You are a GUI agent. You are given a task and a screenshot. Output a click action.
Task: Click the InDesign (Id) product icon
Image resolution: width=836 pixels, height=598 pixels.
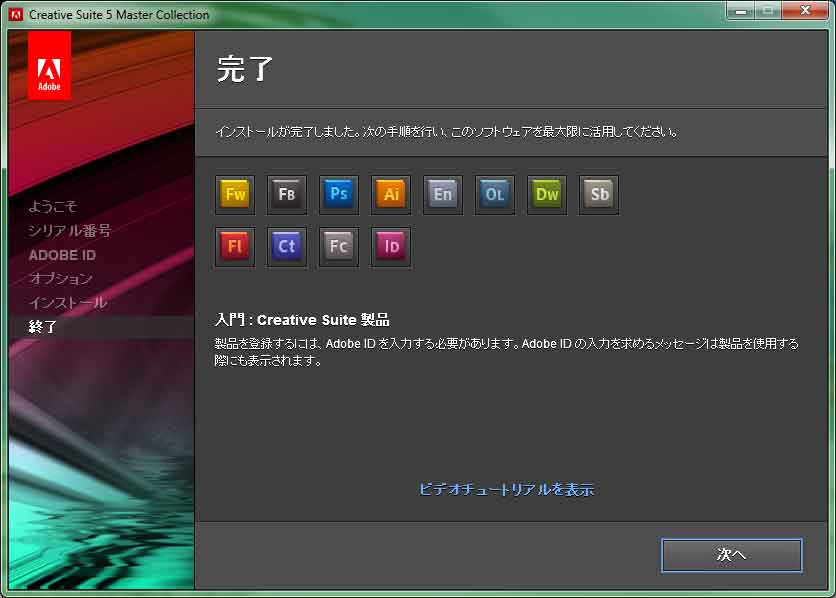tap(391, 246)
